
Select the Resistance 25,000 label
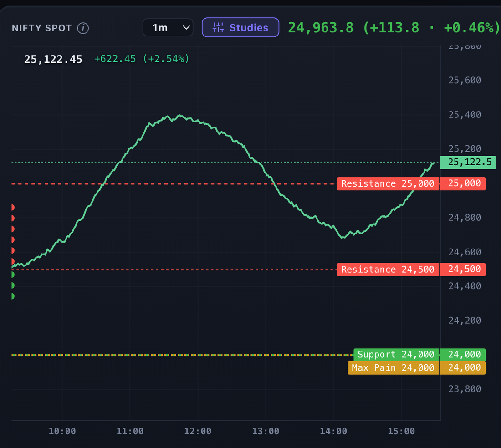(388, 183)
